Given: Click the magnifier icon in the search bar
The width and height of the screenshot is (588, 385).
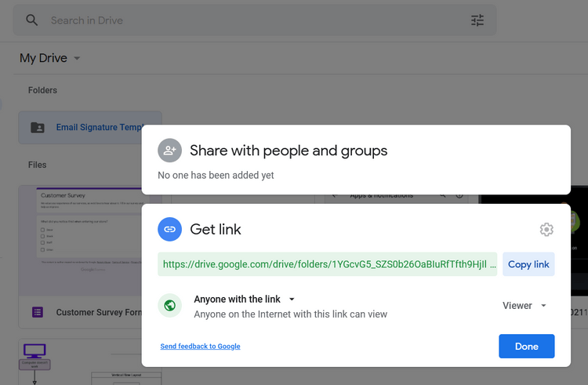Looking at the screenshot, I should click(x=32, y=20).
